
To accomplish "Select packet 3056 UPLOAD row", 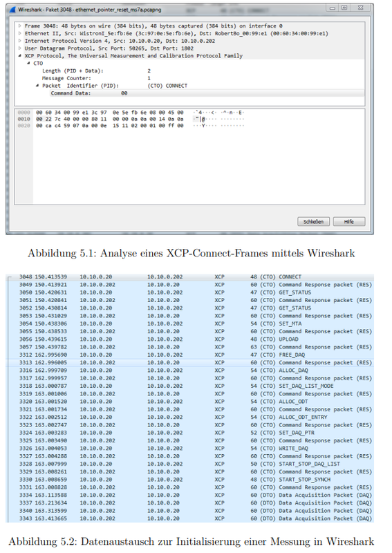I will pyautogui.click(x=190, y=339).
